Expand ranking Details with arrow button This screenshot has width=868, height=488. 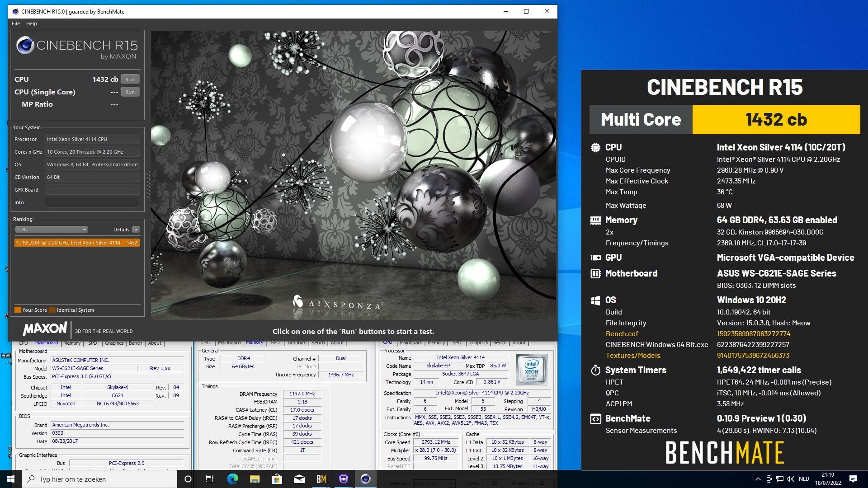tap(136, 230)
